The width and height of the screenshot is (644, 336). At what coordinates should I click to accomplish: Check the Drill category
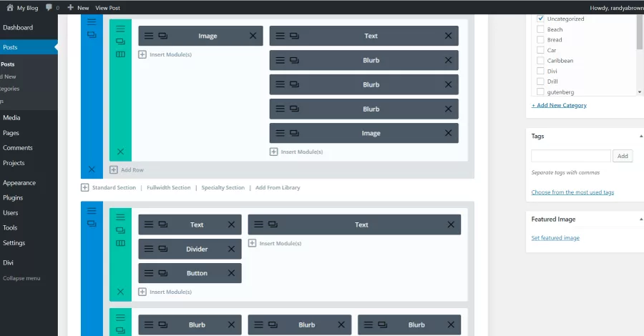[x=540, y=81]
